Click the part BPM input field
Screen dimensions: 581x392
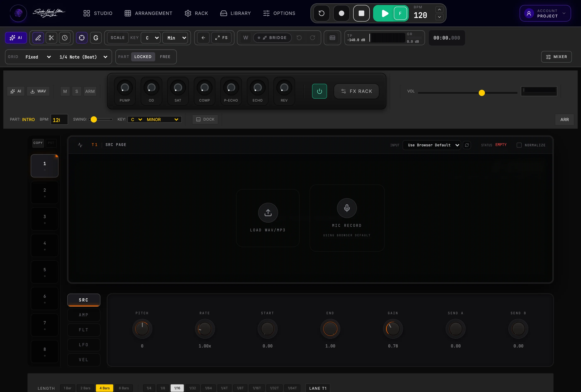click(x=59, y=120)
